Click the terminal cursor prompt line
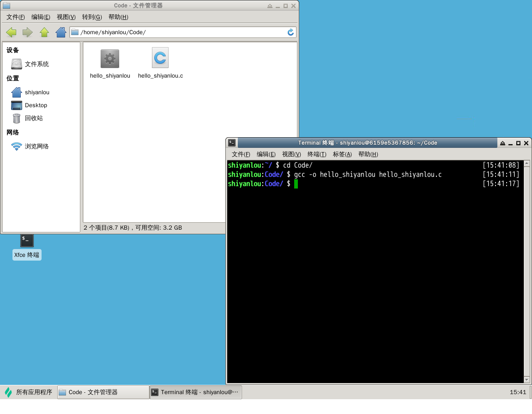 263,183
